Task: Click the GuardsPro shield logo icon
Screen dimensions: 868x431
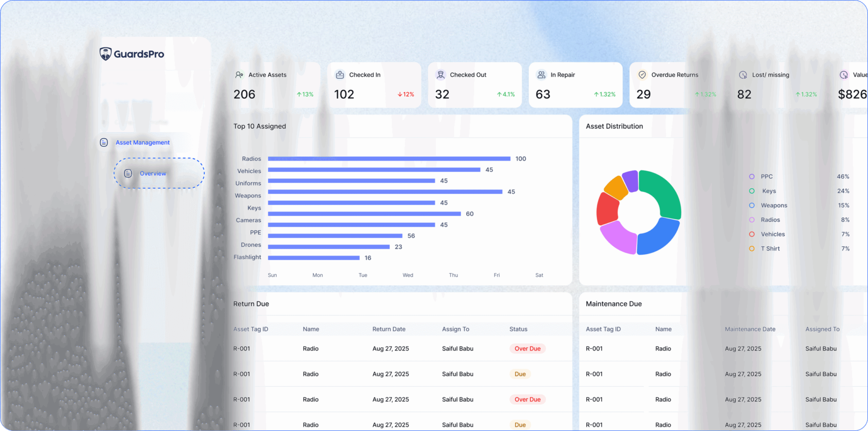Action: (x=106, y=54)
